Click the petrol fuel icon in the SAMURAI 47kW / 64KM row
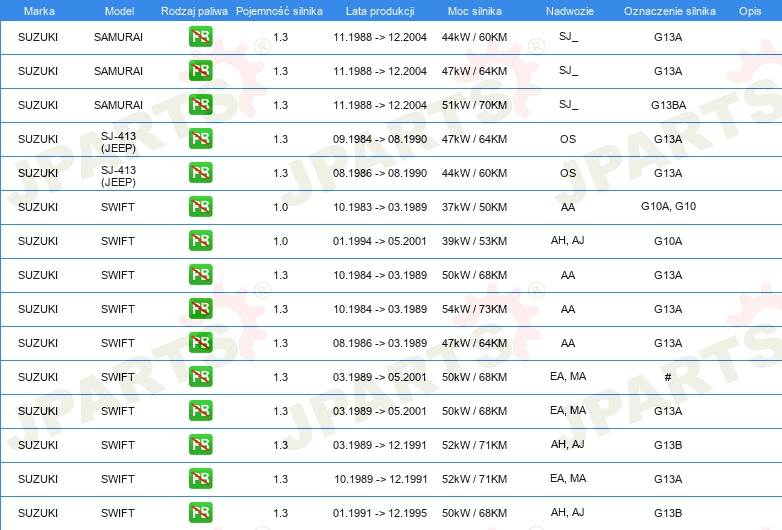Viewport: 782px width, 530px height. pyautogui.click(x=200, y=70)
